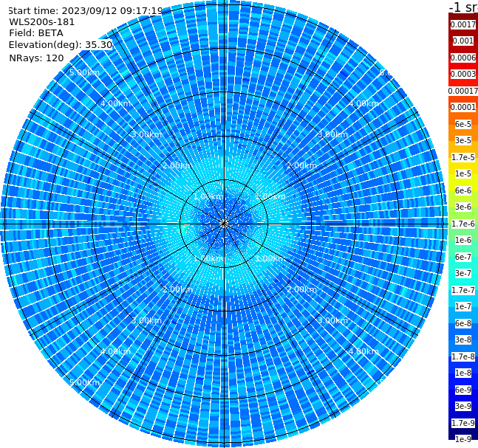This screenshot has width=478, height=448.
Task: Click the 6e-5 colorbar value
Action: pos(463,124)
